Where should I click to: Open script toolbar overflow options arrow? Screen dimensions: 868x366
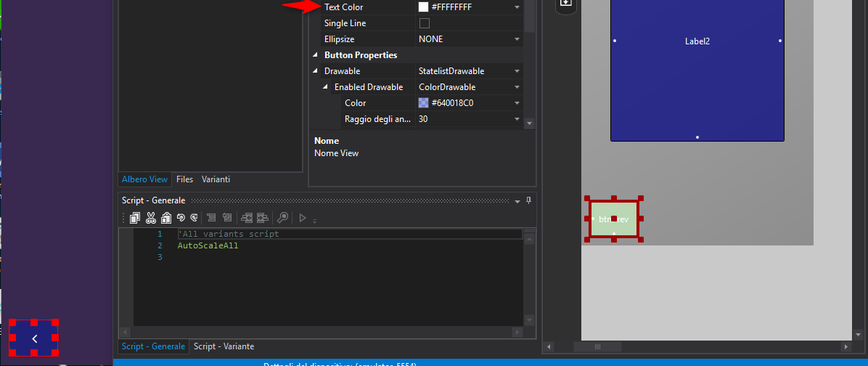(314, 221)
